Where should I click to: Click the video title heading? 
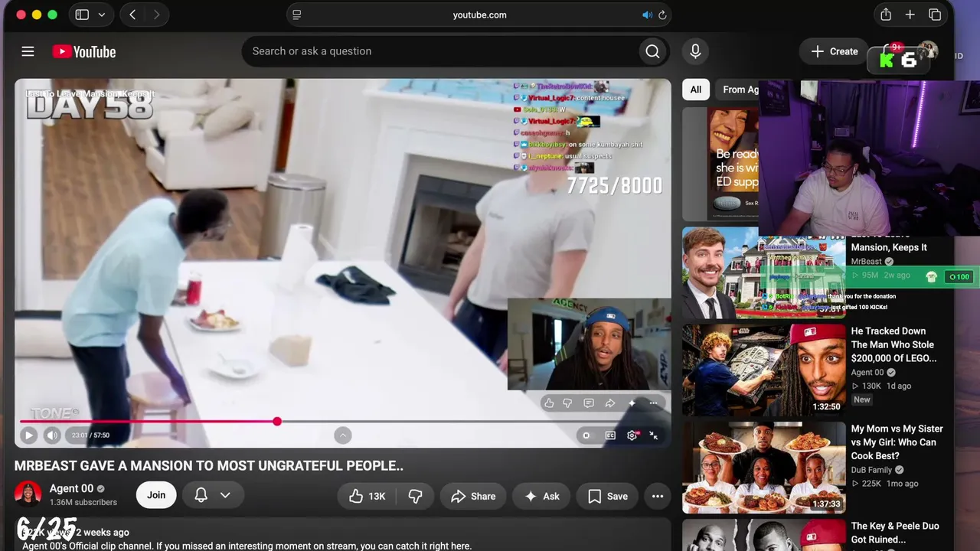(x=209, y=465)
